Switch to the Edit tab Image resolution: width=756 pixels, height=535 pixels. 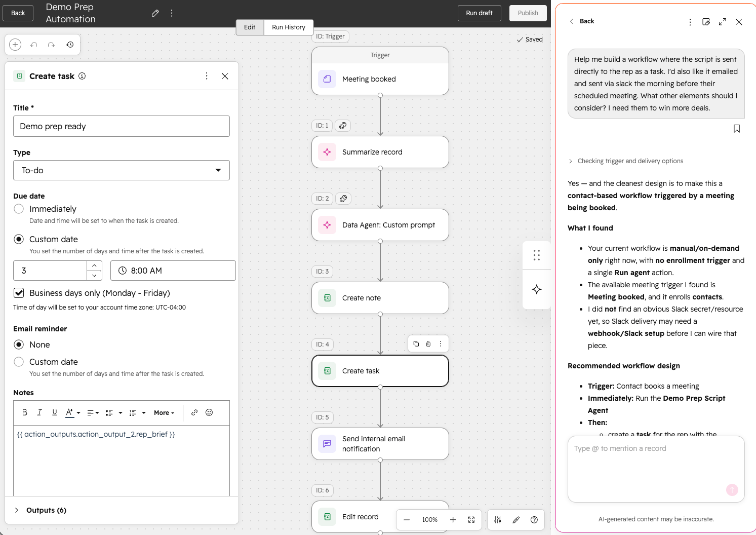[x=250, y=27]
